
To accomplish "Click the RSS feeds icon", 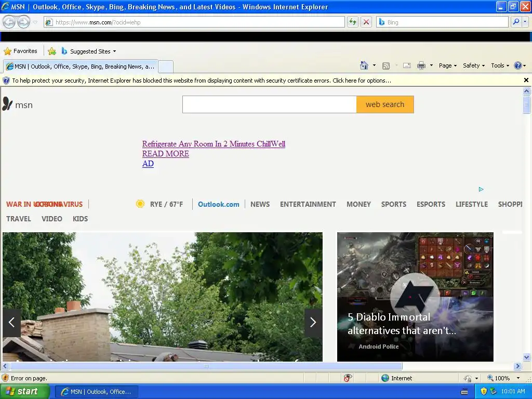I will (386, 66).
